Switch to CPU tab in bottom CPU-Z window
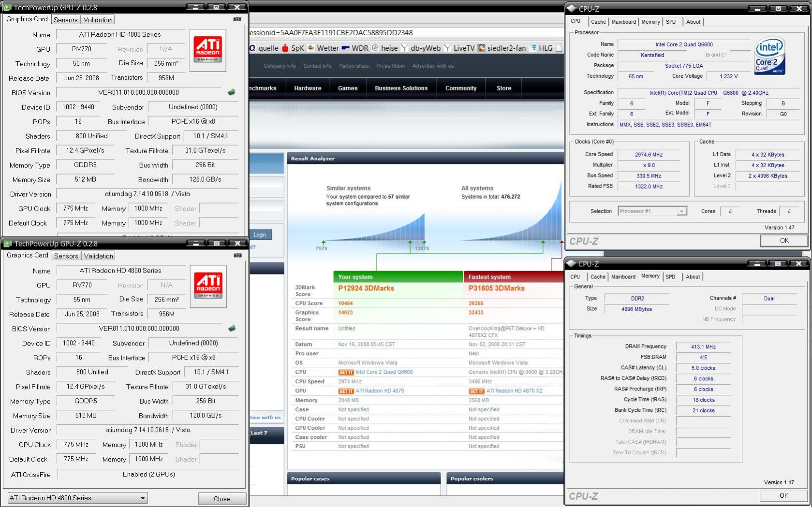Screen dimensions: 812x507 575,277
